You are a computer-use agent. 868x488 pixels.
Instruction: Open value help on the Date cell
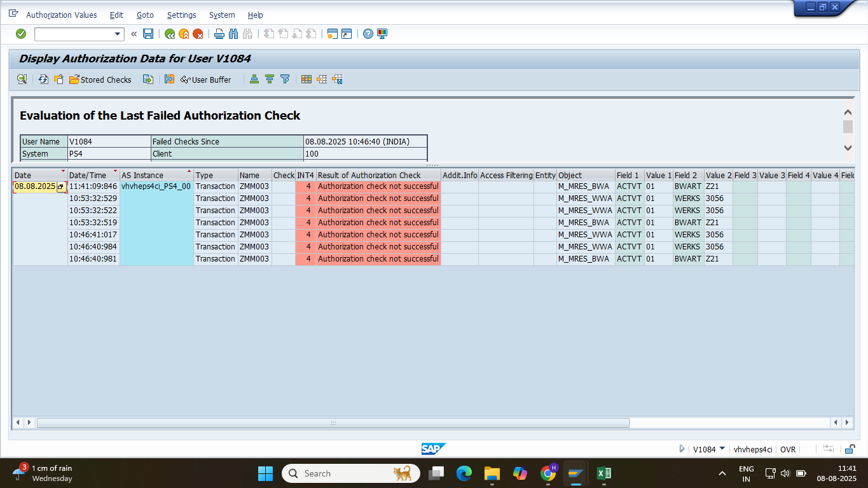coord(61,187)
